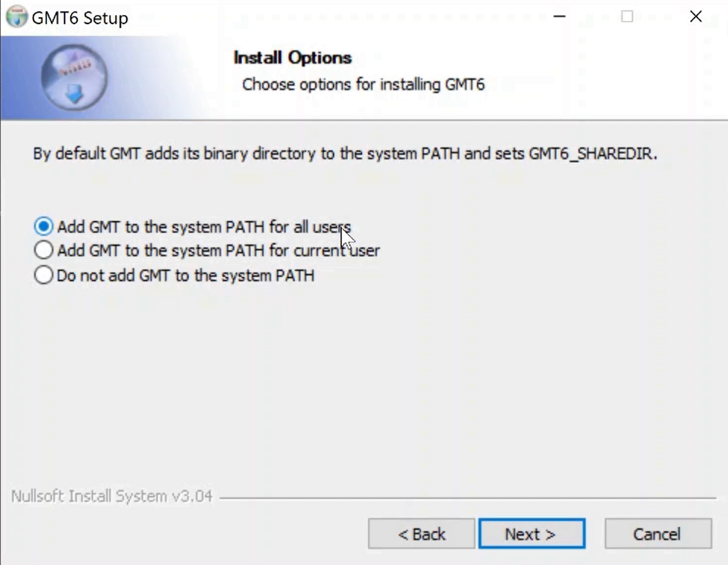Go back with the Back button
The height and width of the screenshot is (565, 728).
pos(421,534)
